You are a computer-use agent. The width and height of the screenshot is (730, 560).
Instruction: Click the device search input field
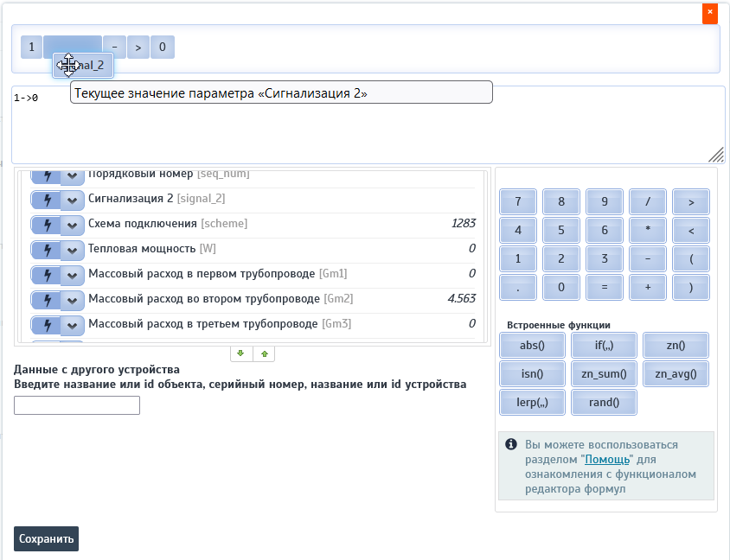point(77,405)
